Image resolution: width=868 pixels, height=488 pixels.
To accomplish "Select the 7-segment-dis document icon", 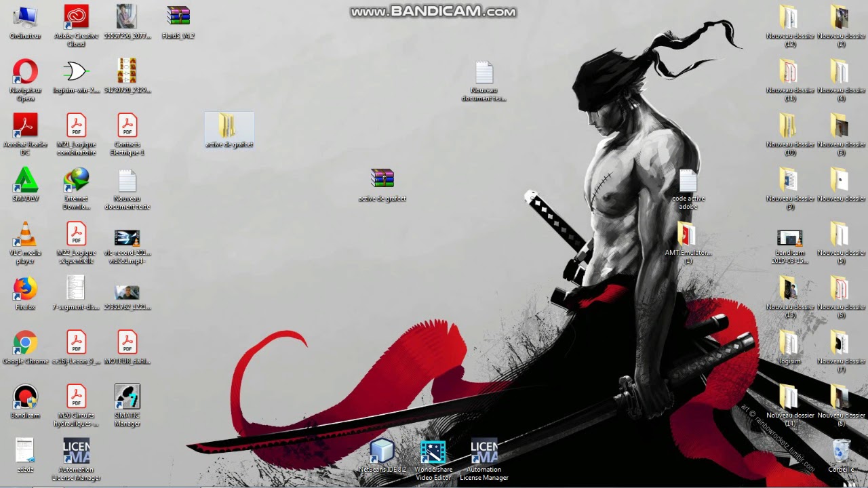I will 76,293.
